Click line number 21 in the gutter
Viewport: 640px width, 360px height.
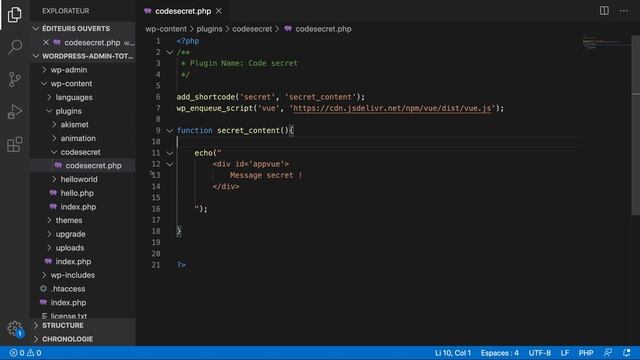[x=156, y=265]
